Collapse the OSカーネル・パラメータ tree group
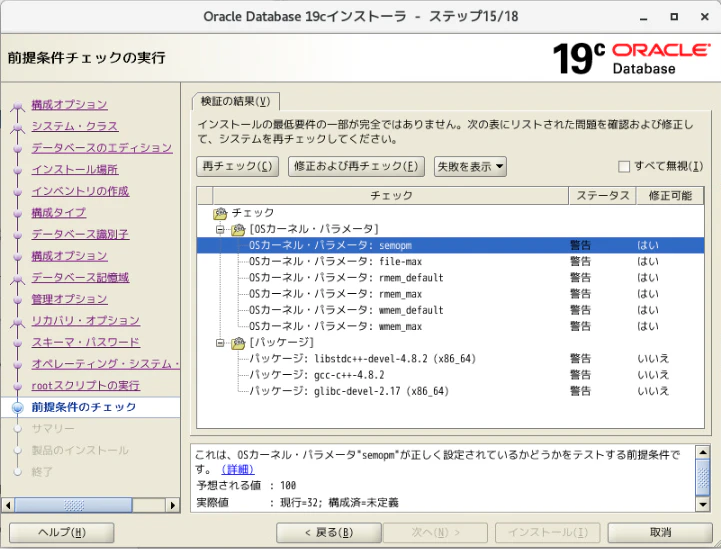721x549 pixels. click(x=220, y=229)
